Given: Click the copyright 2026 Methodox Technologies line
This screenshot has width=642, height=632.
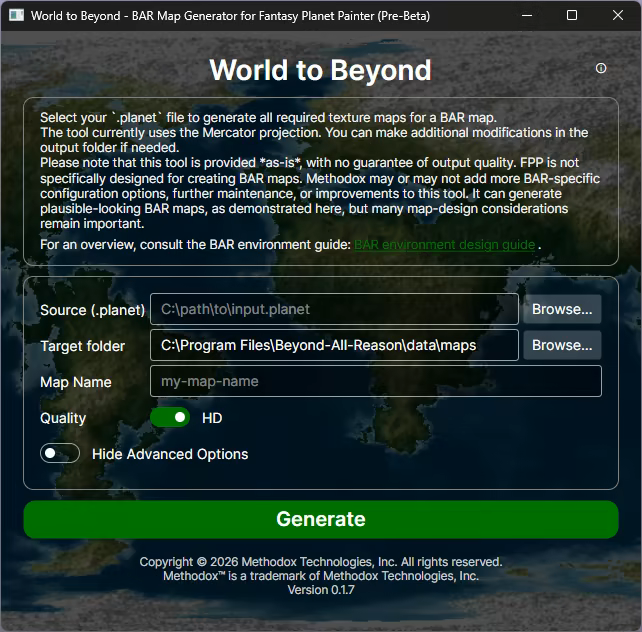Looking at the screenshot, I should tap(321, 562).
